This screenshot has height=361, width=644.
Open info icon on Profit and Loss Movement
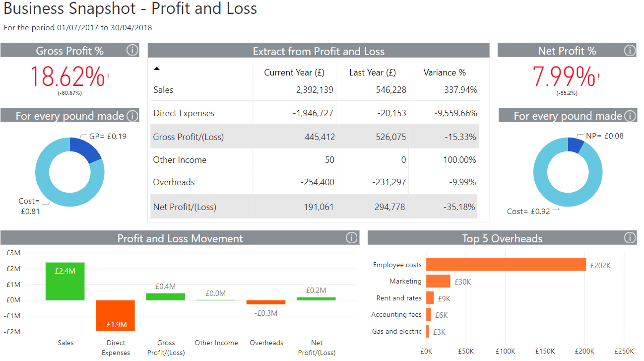pos(351,238)
